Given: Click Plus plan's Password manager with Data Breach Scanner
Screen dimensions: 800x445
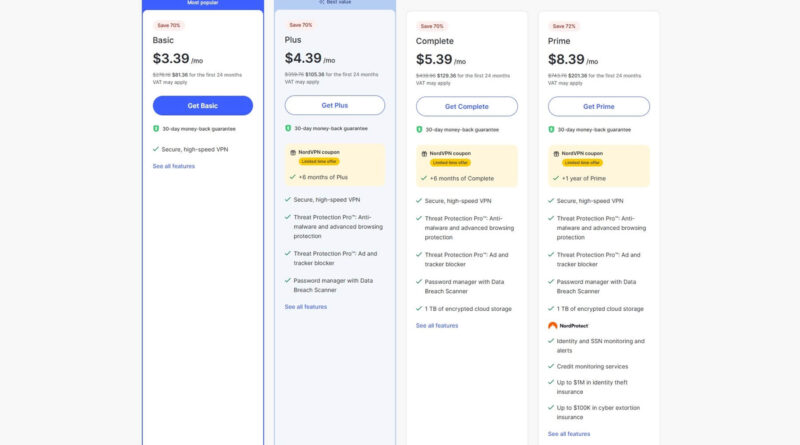Looking at the screenshot, I should point(333,285).
